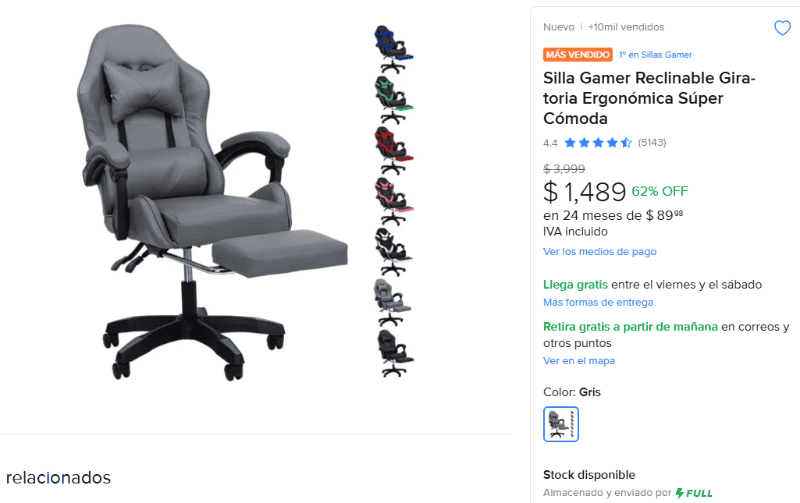Open the (5143) reviews count
The image size is (800, 503).
(652, 143)
